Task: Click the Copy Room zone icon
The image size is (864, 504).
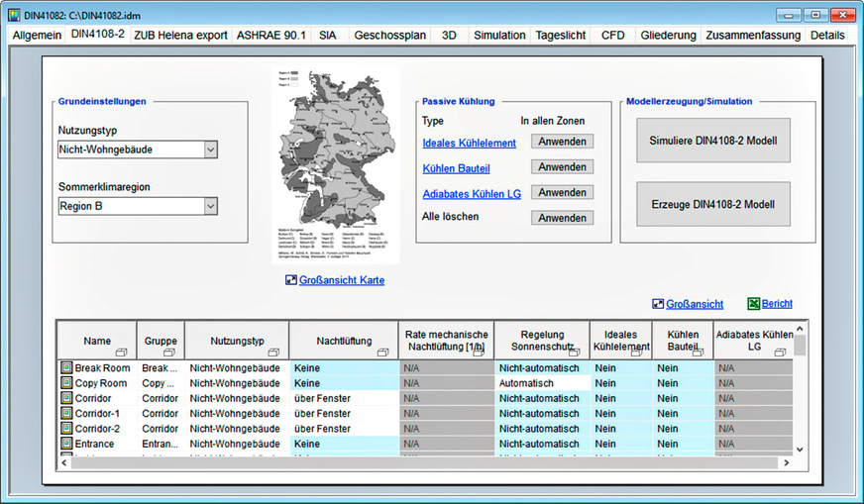Action: coord(66,383)
